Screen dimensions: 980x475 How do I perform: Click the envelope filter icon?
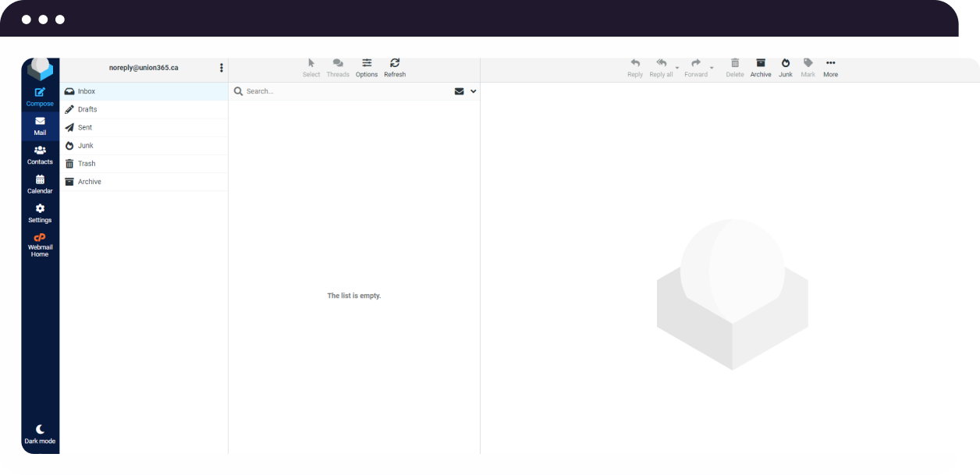[460, 91]
